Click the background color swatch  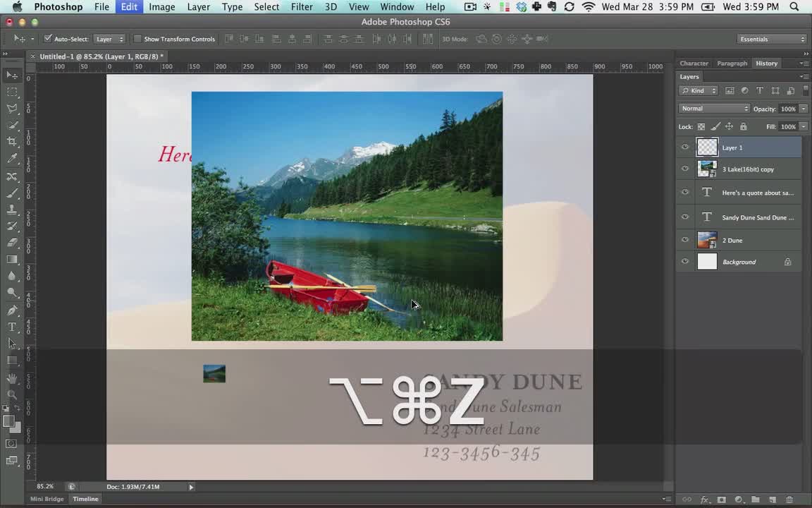(x=17, y=428)
